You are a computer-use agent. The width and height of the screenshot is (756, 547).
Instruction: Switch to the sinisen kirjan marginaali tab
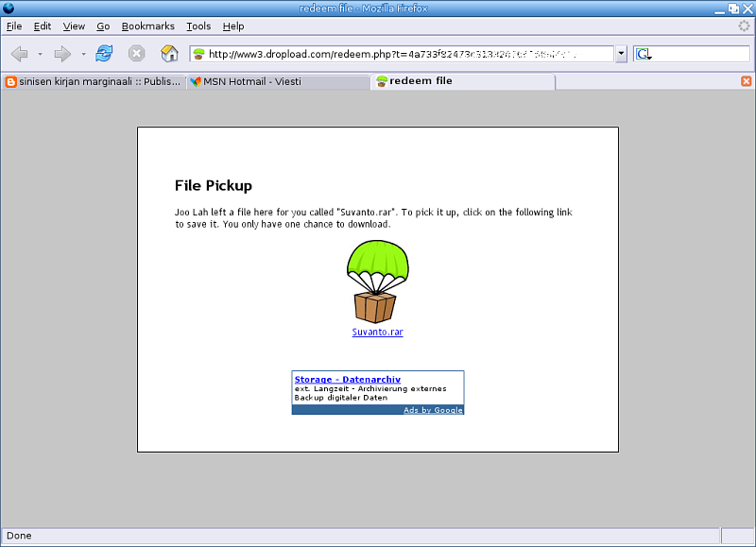tap(93, 82)
